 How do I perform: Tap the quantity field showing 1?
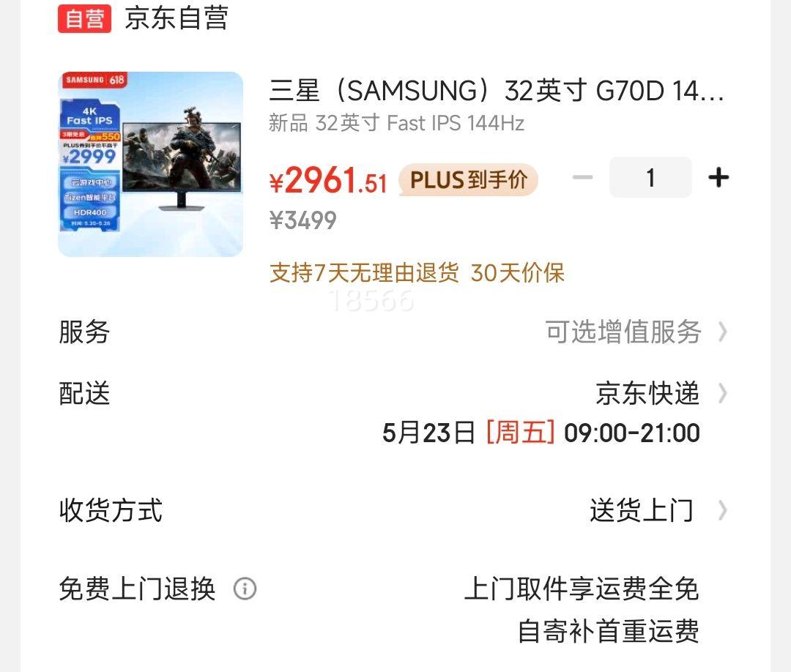click(x=650, y=177)
